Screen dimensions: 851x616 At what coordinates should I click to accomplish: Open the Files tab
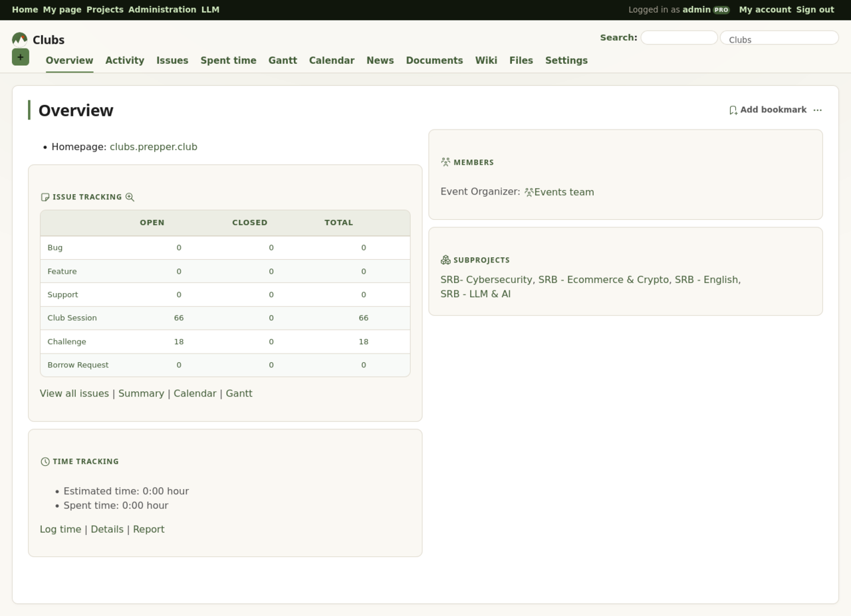521,60
